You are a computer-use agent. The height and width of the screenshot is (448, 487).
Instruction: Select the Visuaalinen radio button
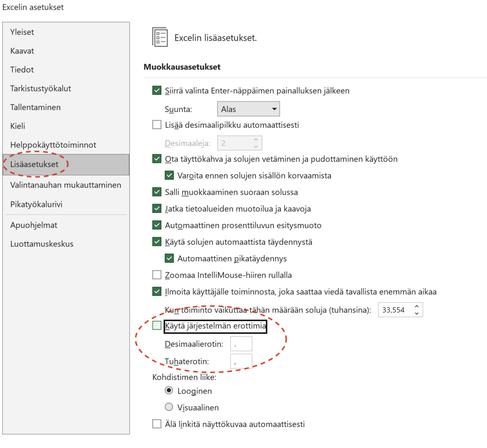point(169,407)
